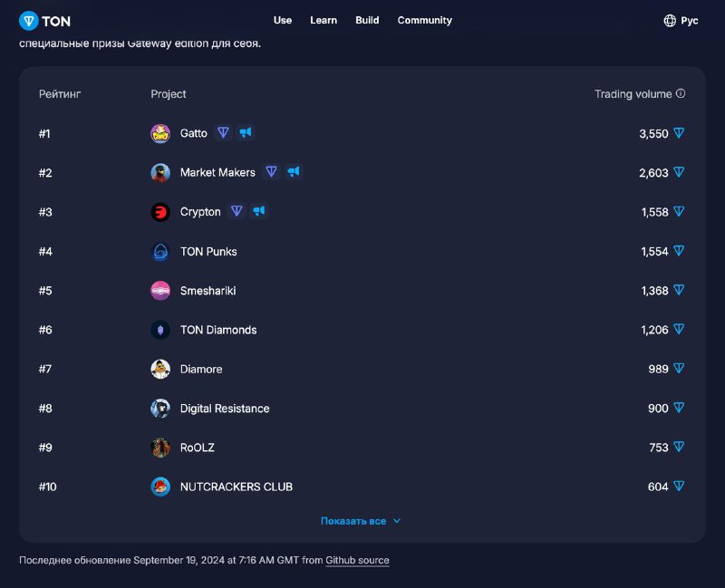Open the Community menu
The image size is (725, 588).
point(424,20)
